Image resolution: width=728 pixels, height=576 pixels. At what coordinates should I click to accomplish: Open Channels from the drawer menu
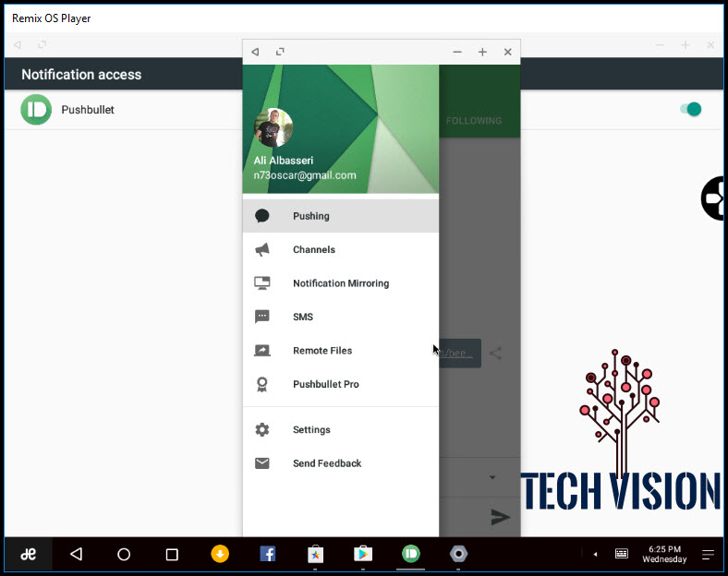[x=340, y=249]
